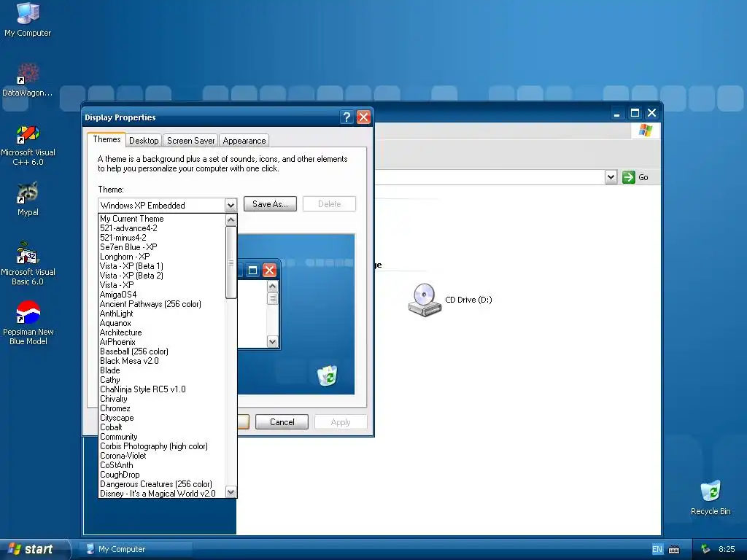The height and width of the screenshot is (560, 747).
Task: Open DataWagon desktop shortcut
Action: pyautogui.click(x=28, y=80)
